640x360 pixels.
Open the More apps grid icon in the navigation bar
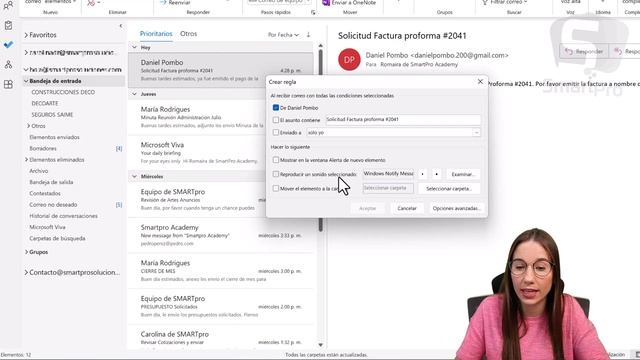click(x=8, y=84)
